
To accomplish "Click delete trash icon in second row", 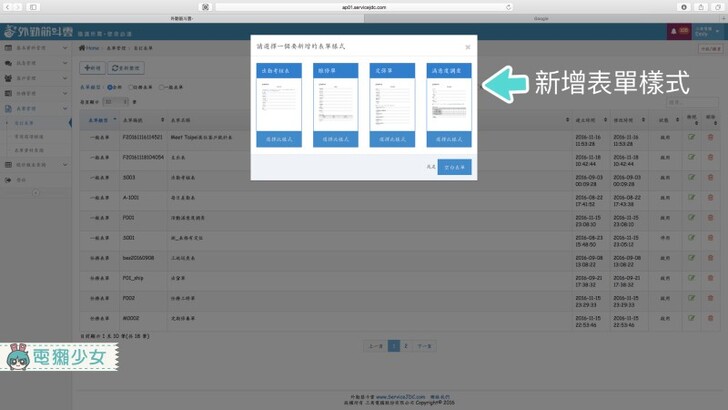I will coord(711,156).
